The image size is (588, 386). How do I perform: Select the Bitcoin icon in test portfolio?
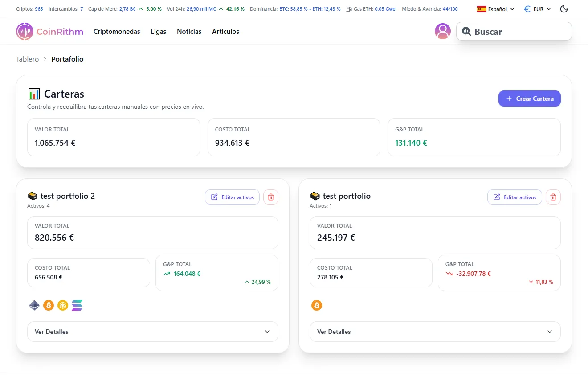click(x=316, y=305)
